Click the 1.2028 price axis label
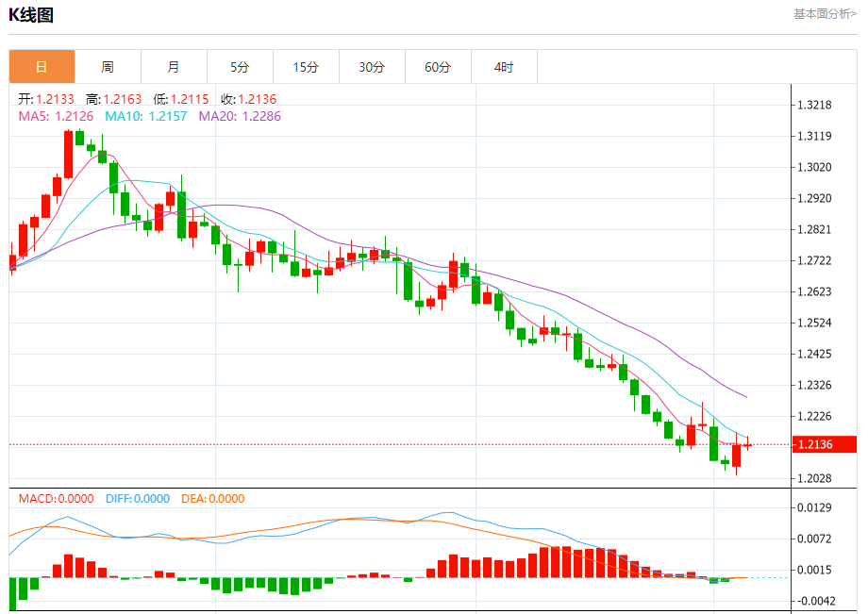This screenshot has width=868, height=614. pyautogui.click(x=813, y=478)
